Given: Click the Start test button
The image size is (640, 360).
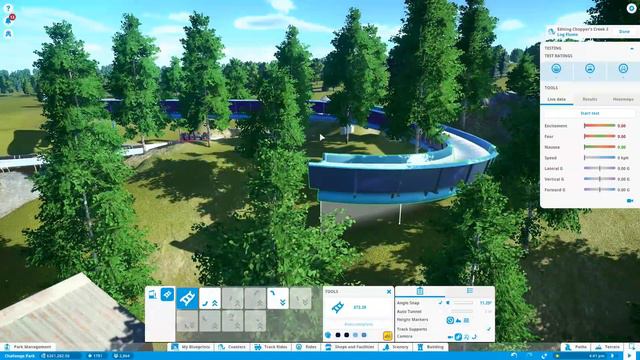Looking at the screenshot, I should tap(589, 113).
